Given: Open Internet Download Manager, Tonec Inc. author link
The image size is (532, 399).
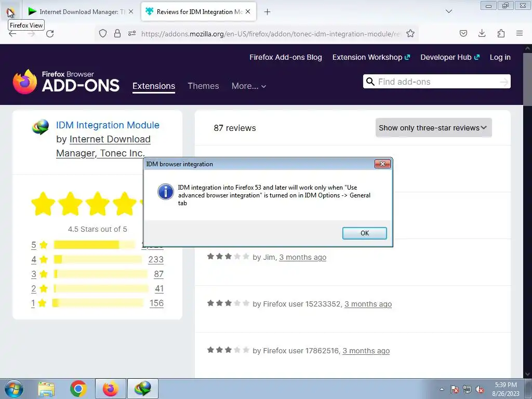Looking at the screenshot, I should [103, 146].
